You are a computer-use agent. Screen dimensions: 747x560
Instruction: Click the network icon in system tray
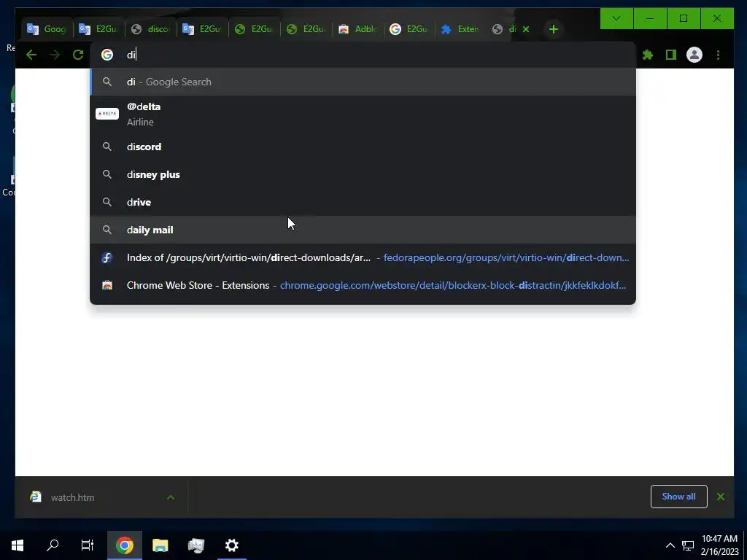687,545
